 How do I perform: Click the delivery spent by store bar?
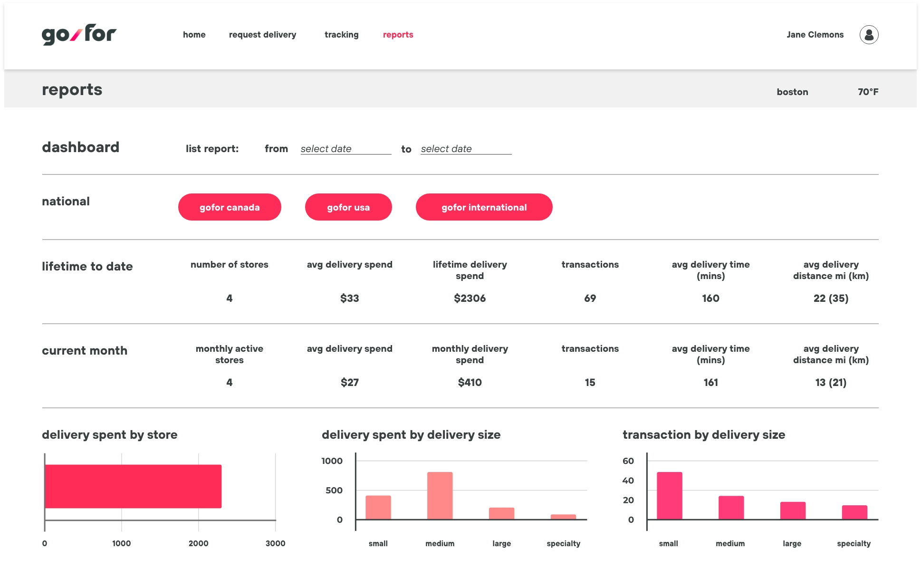click(133, 486)
